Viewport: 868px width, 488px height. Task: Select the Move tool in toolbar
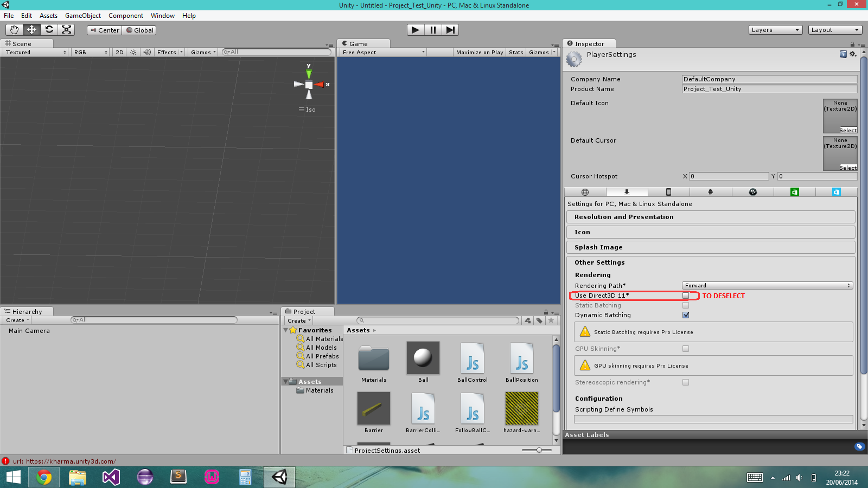(31, 30)
